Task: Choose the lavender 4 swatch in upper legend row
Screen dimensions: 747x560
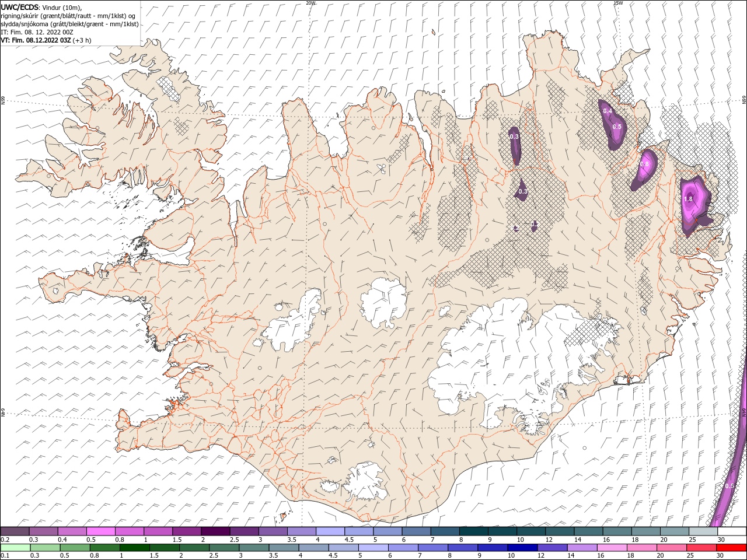Action: (x=330, y=531)
